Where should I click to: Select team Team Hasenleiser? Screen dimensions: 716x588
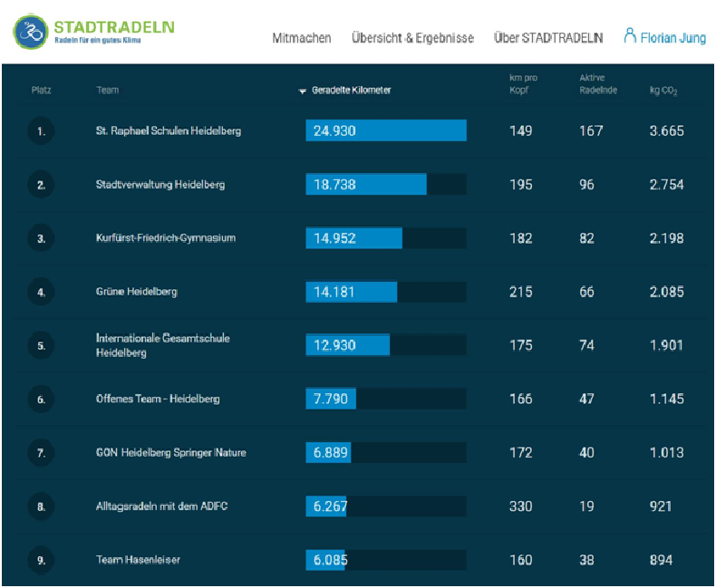click(x=138, y=560)
